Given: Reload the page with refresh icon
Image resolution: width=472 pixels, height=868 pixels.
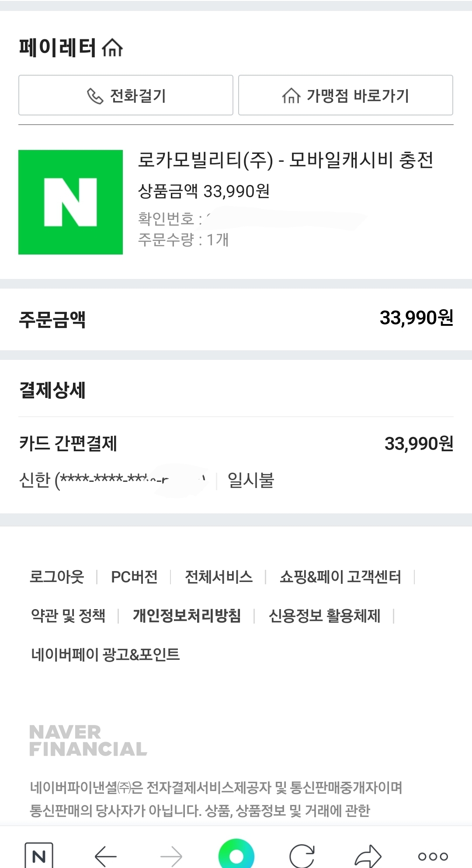Looking at the screenshot, I should [x=302, y=856].
